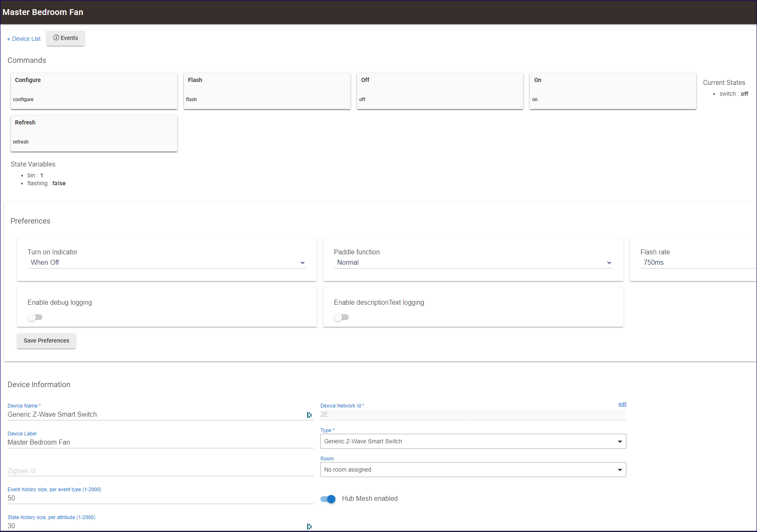Toggle Enable debug logging switch
This screenshot has height=532, width=757.
tap(35, 317)
